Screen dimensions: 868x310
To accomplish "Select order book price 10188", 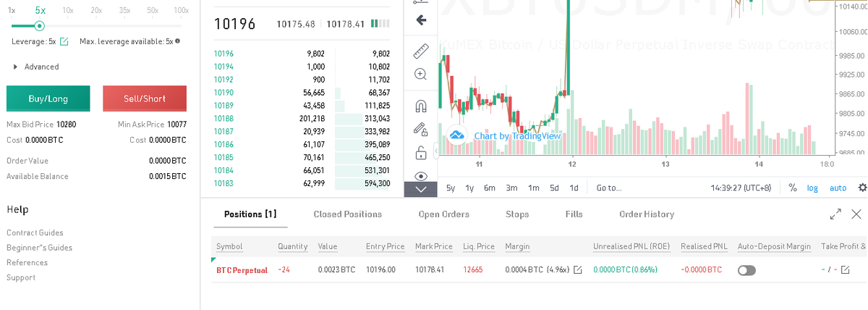I will pyautogui.click(x=224, y=119).
